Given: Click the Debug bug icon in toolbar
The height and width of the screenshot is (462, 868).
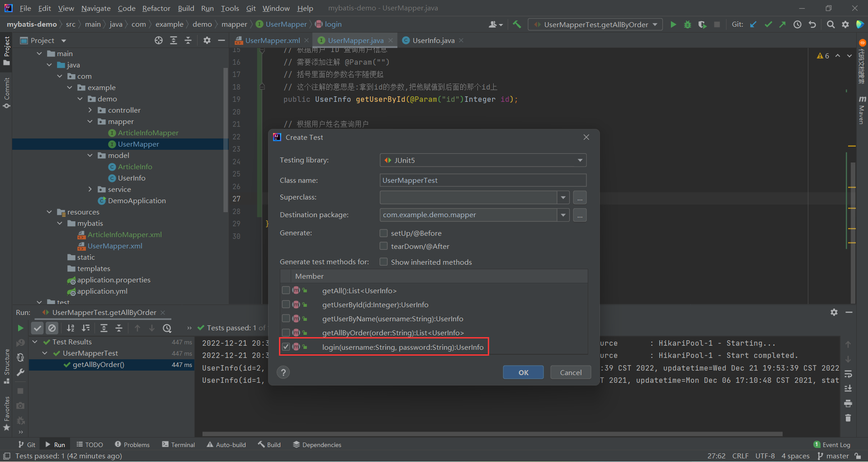Looking at the screenshot, I should tap(688, 24).
